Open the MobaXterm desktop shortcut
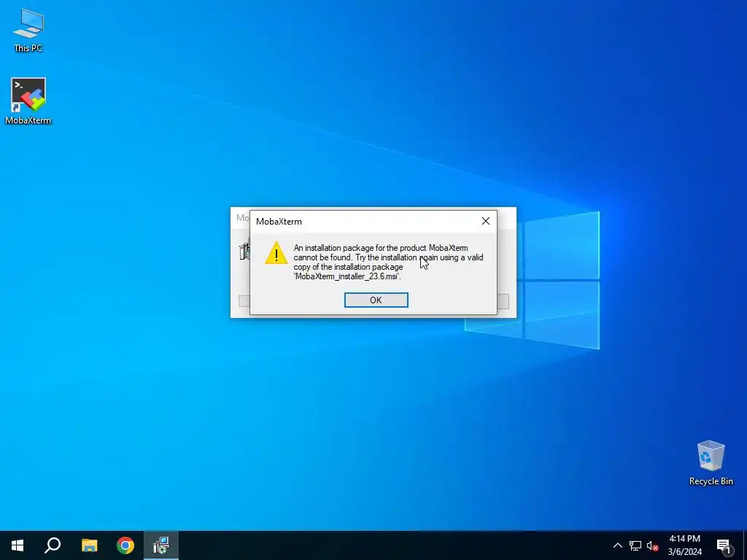 point(28,101)
